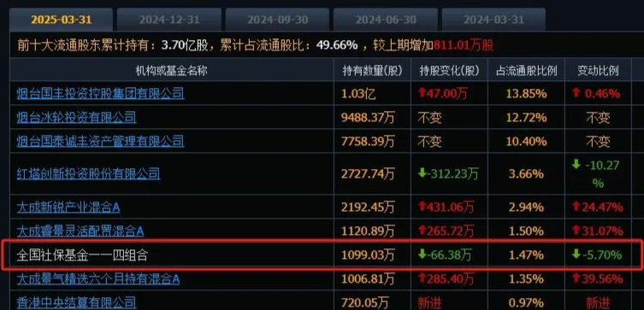Select the 1120.89万 holding value
Screen dimensions: 644x310
(x=368, y=231)
